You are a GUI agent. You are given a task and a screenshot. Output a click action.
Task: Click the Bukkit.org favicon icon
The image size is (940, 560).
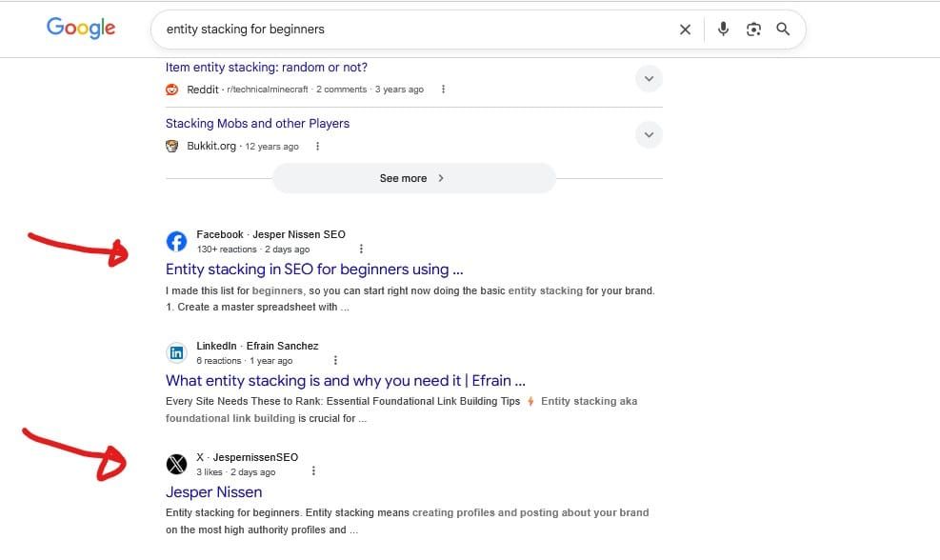coord(172,146)
